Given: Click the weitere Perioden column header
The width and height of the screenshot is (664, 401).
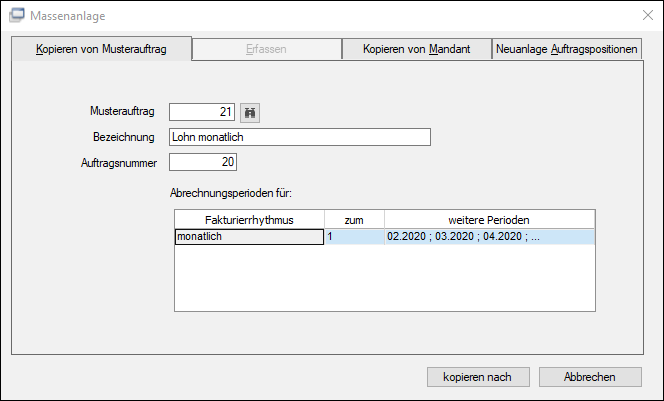Looking at the screenshot, I should pyautogui.click(x=490, y=220).
